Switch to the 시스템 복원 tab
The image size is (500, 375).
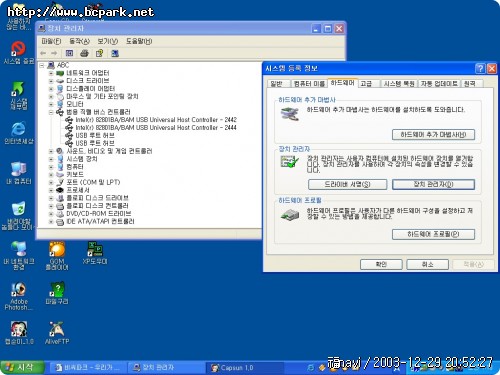coord(399,84)
